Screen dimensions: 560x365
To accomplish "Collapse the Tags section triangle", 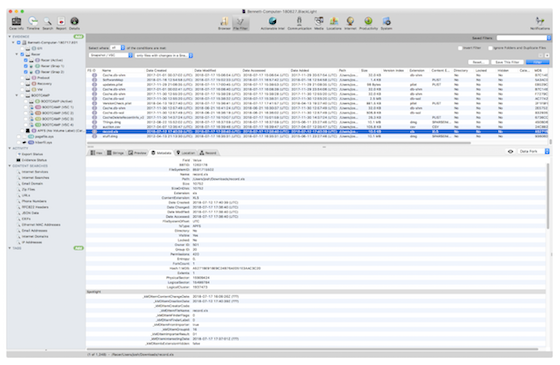I will tap(10, 248).
